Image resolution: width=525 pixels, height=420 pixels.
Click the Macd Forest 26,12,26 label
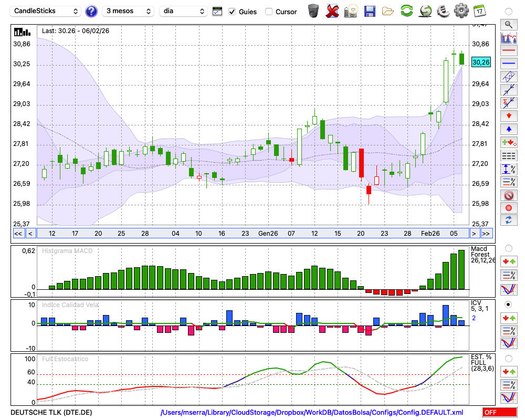(482, 255)
